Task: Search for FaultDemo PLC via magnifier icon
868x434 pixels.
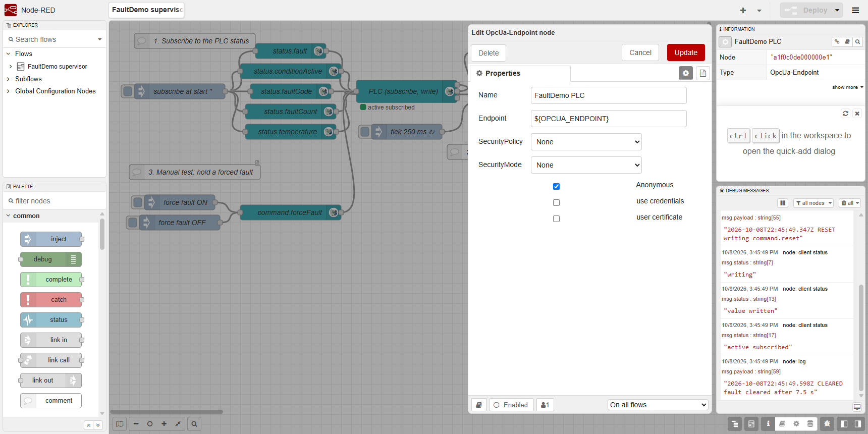Action: pyautogui.click(x=857, y=42)
